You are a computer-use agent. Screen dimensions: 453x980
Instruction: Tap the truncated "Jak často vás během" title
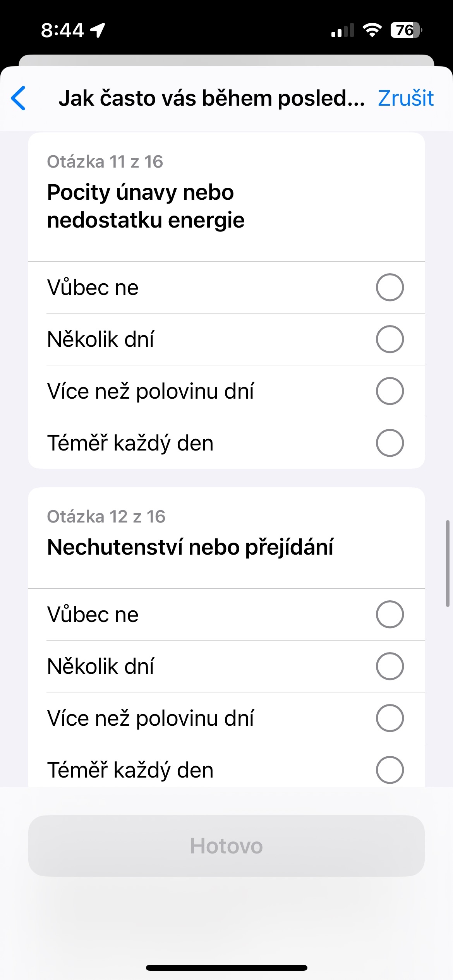pyautogui.click(x=211, y=98)
